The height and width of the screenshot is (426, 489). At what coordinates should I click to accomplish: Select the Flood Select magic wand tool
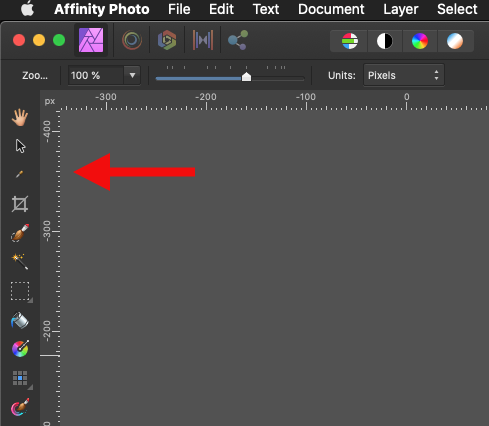[x=20, y=261]
